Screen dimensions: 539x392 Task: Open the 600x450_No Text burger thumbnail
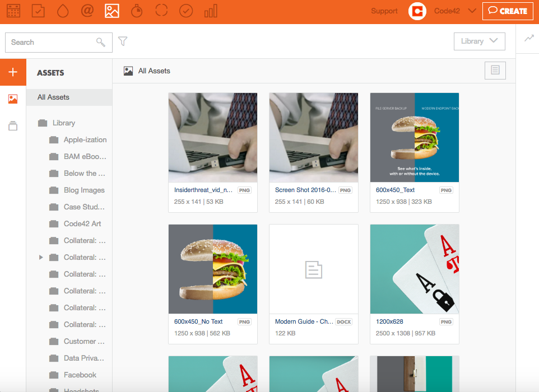(x=213, y=269)
